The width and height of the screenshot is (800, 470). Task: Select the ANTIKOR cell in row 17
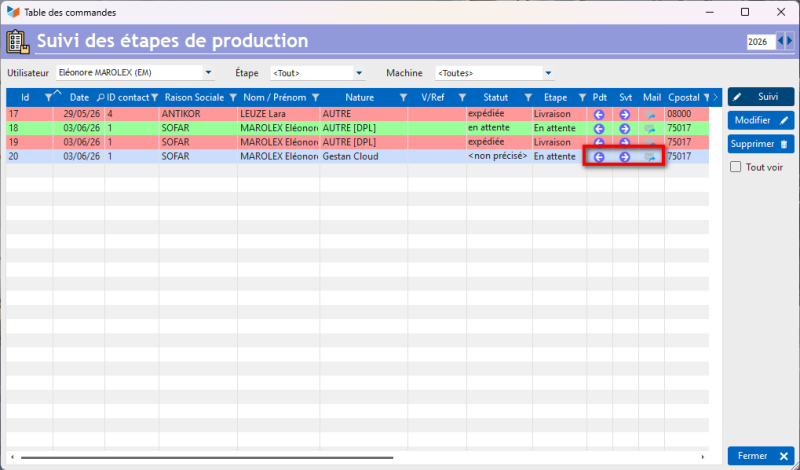pos(198,114)
